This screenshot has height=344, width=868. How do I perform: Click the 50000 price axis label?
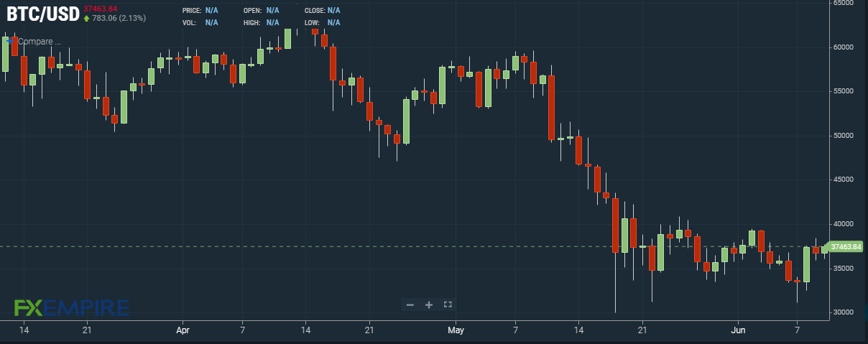tap(843, 136)
